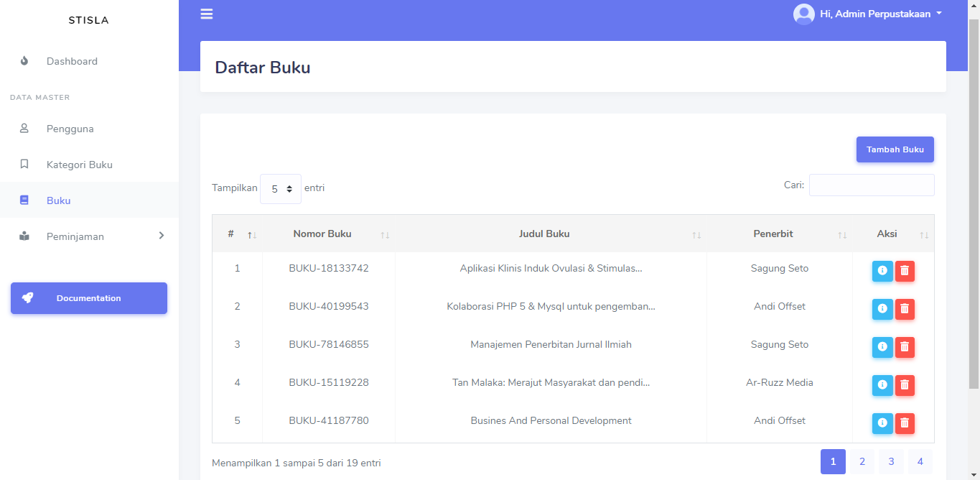Toggle sorting on the Judul Buku column

[x=696, y=234]
